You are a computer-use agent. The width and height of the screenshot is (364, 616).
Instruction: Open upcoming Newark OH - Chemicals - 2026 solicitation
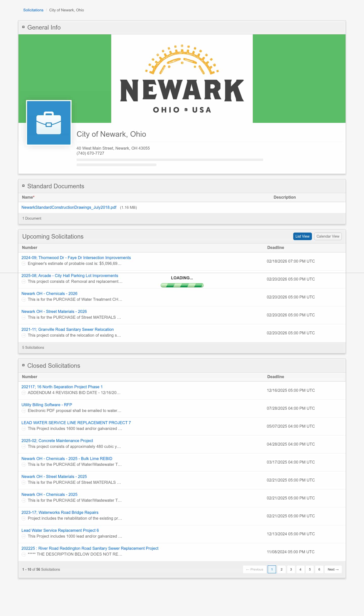point(49,293)
